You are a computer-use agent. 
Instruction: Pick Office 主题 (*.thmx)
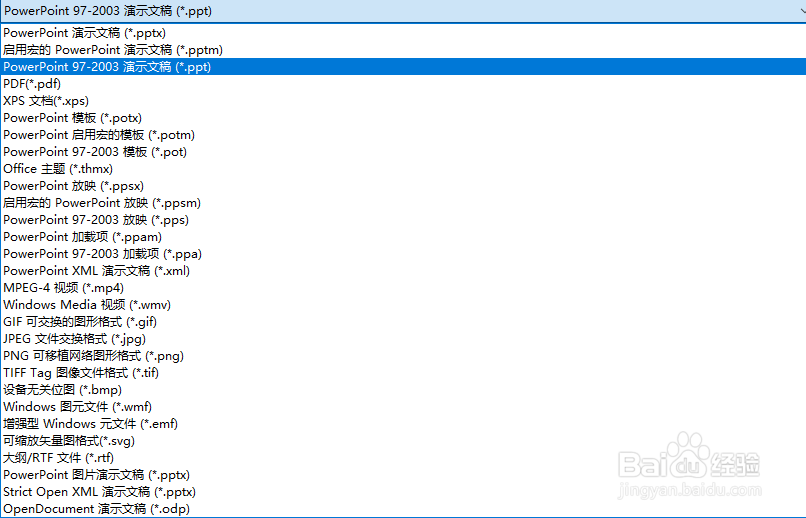coord(403,169)
